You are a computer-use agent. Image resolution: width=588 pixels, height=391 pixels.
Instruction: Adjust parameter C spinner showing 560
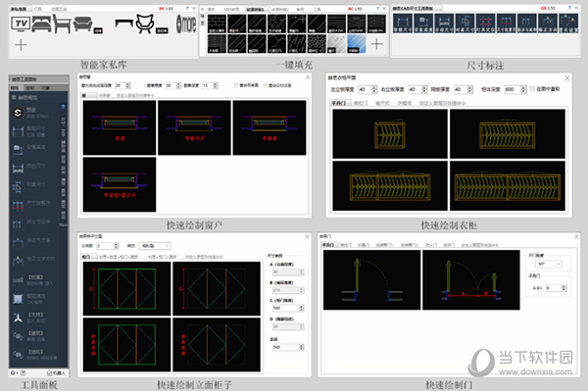(x=287, y=308)
